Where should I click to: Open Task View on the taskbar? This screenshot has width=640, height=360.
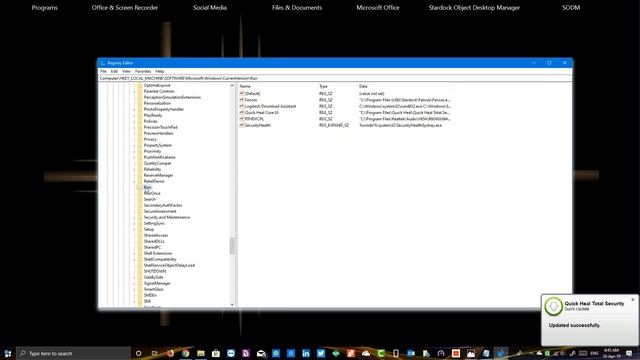coord(154,353)
